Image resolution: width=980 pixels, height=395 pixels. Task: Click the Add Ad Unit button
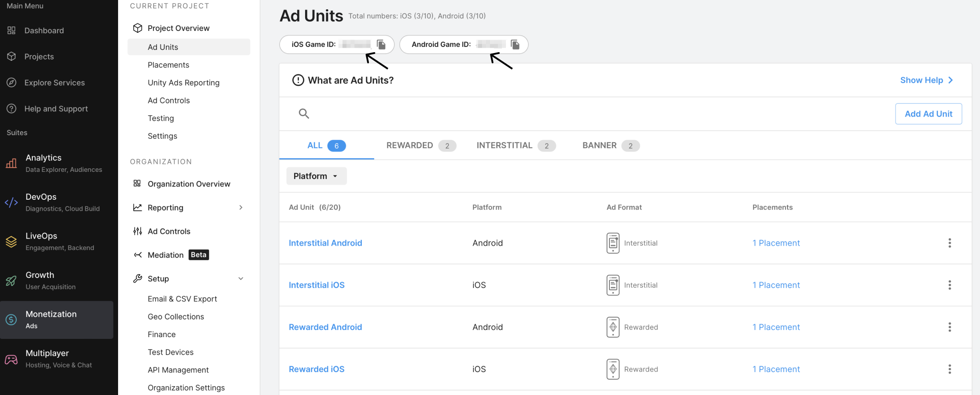(928, 114)
